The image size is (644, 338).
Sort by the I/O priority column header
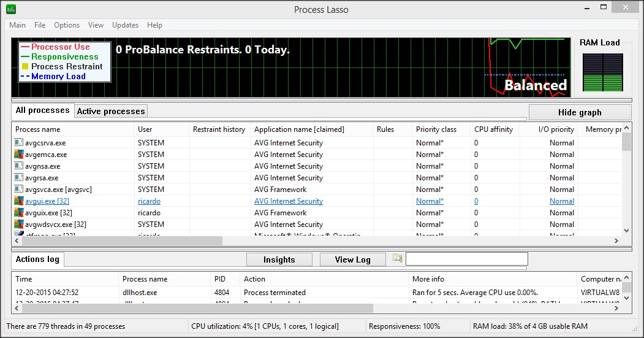pos(548,129)
